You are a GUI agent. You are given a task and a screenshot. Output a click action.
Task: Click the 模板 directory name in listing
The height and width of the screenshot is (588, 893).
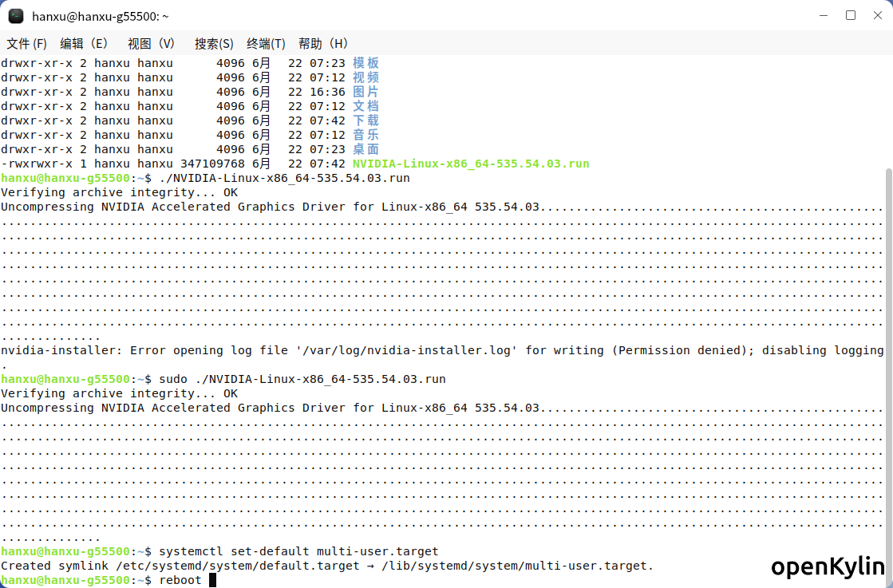(365, 63)
